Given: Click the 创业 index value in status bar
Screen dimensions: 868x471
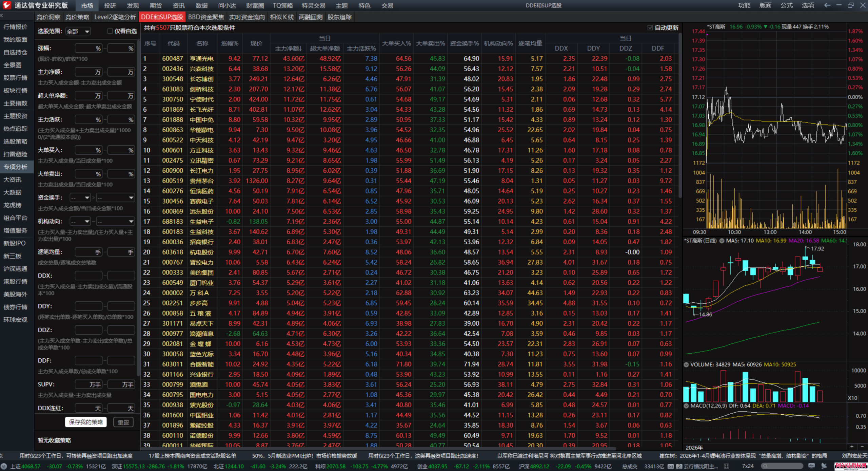Looking at the screenshot, I should coord(438,466).
